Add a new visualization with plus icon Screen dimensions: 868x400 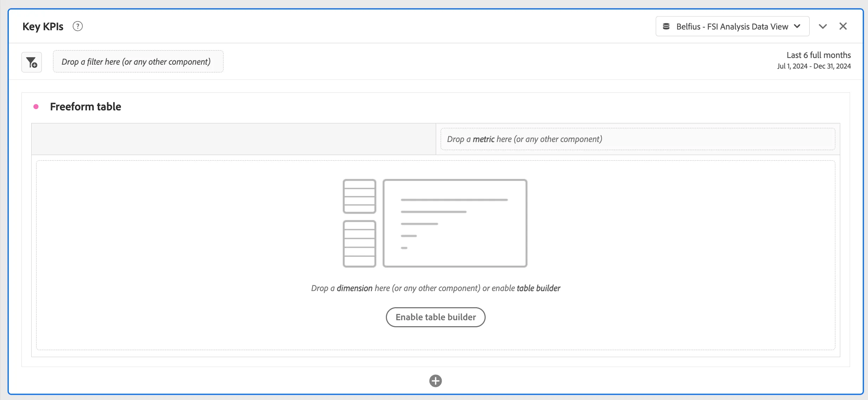pos(435,381)
